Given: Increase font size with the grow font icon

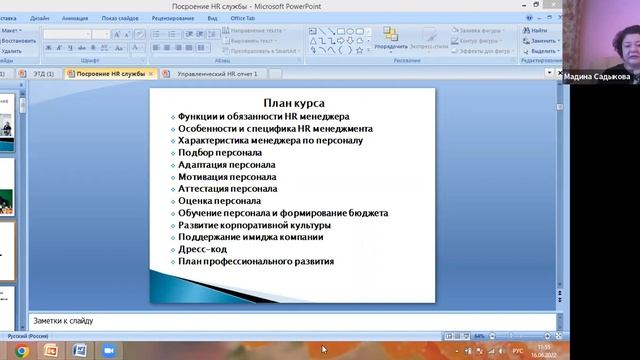Looking at the screenshot, I should 117,35.
